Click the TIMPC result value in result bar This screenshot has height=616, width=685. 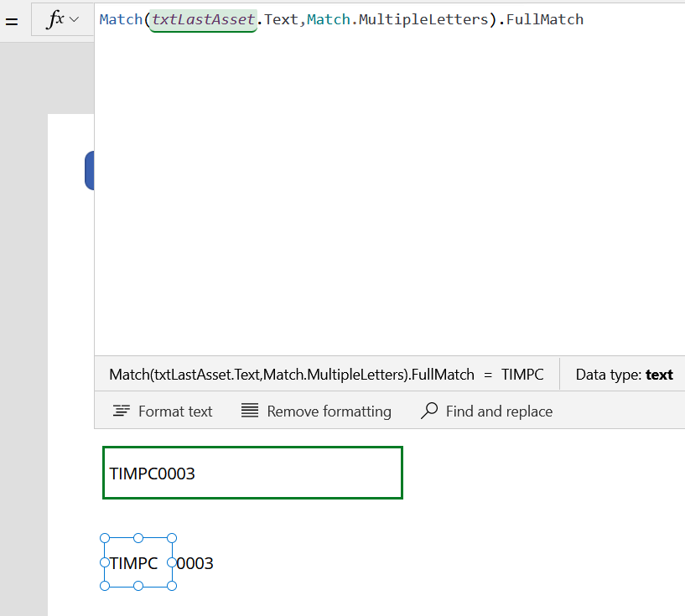coord(522,375)
